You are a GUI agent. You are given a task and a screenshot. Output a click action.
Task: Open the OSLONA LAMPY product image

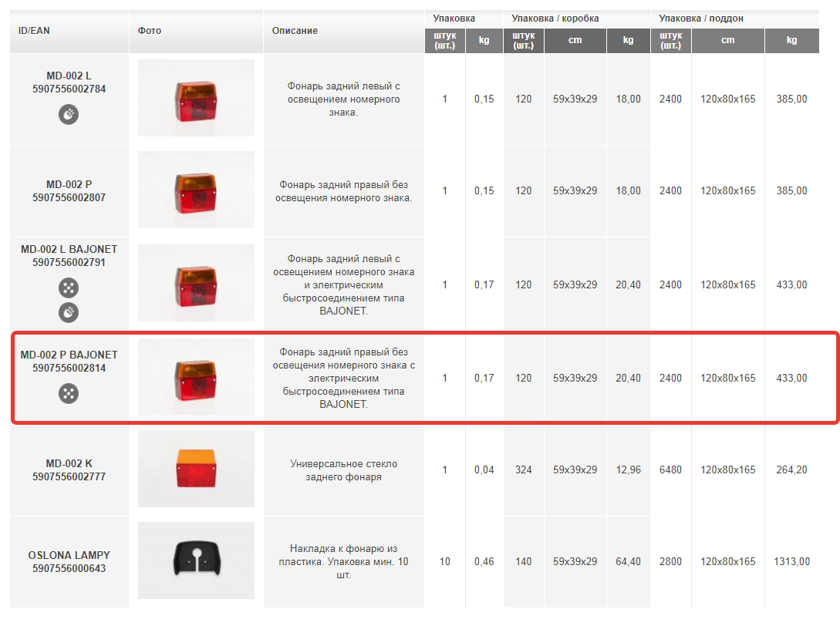(195, 560)
